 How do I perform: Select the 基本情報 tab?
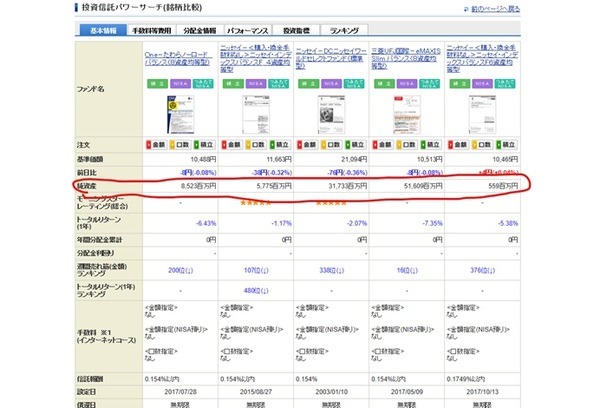[103, 30]
